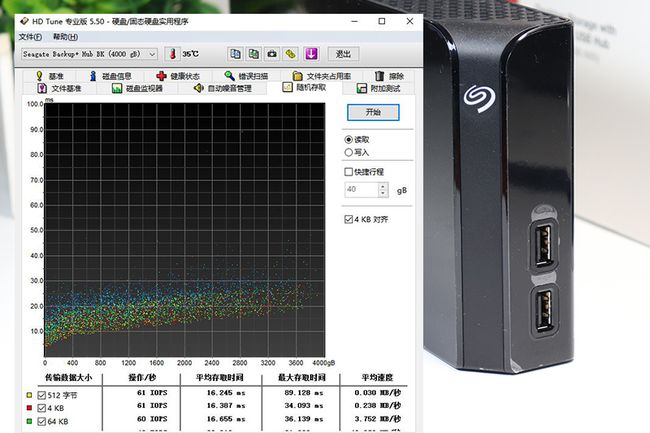Switch to the 附加测试 tab
The width and height of the screenshot is (650, 433).
click(379, 88)
